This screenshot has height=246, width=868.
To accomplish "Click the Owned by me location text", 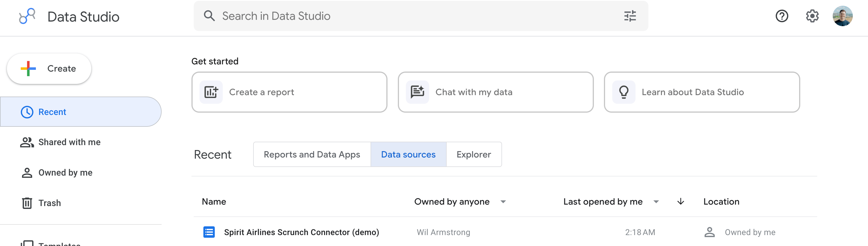I will 750,232.
